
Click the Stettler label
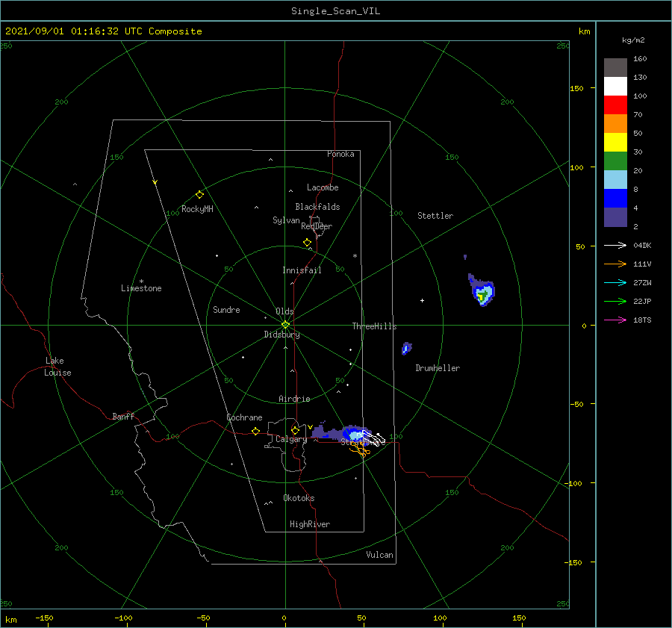point(435,216)
